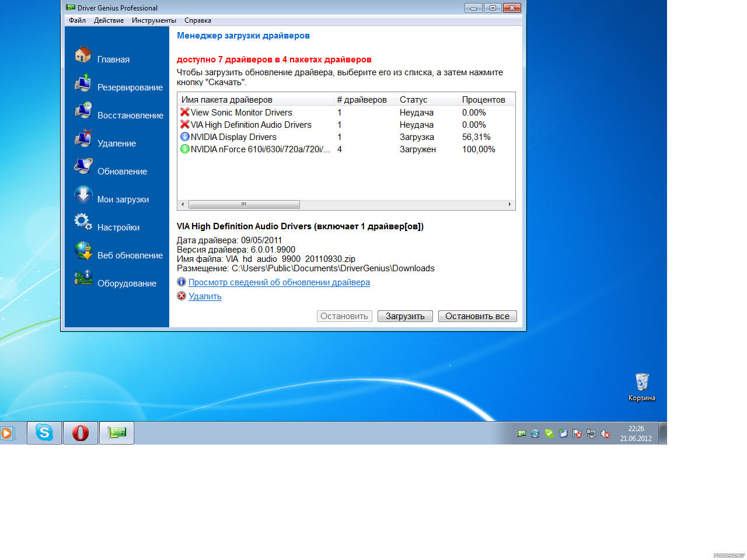This screenshot has height=560, width=747.
Task: Open the Действие menu
Action: click(x=109, y=20)
